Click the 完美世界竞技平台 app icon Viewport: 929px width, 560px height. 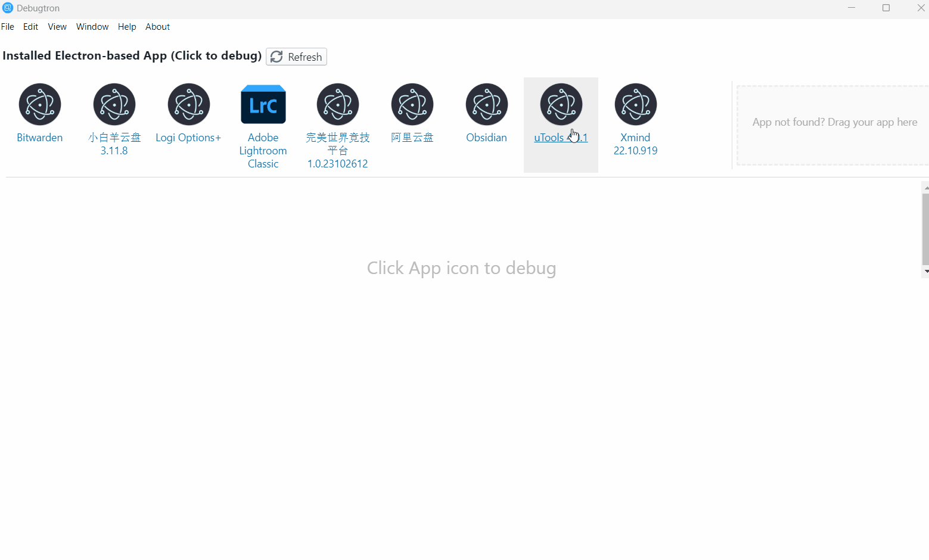338,104
